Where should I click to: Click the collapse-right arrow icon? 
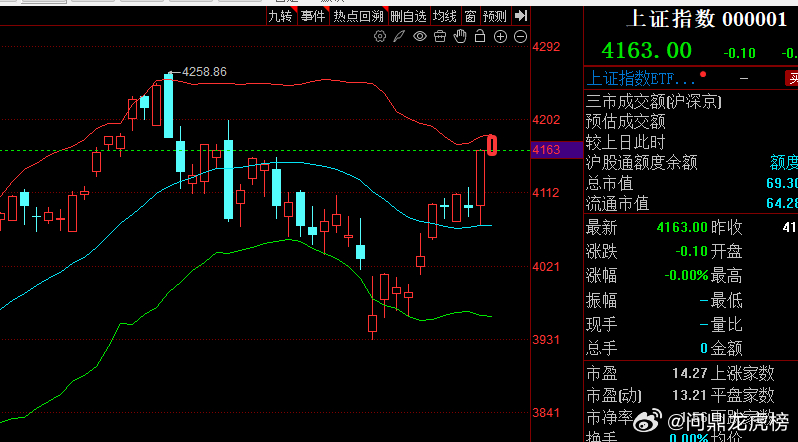click(520, 16)
